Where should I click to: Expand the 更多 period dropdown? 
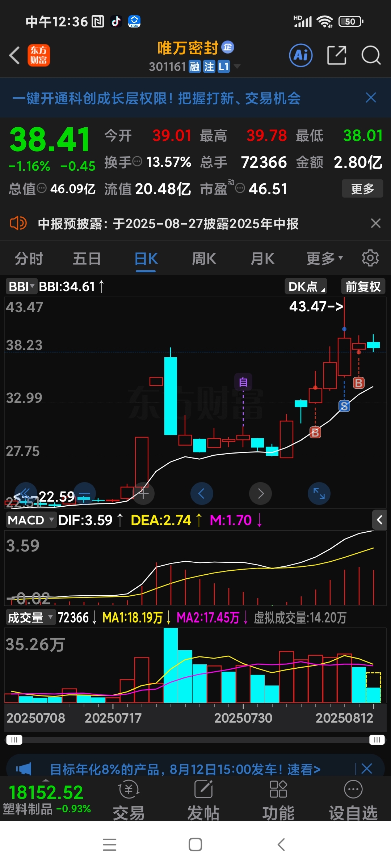pos(325,259)
